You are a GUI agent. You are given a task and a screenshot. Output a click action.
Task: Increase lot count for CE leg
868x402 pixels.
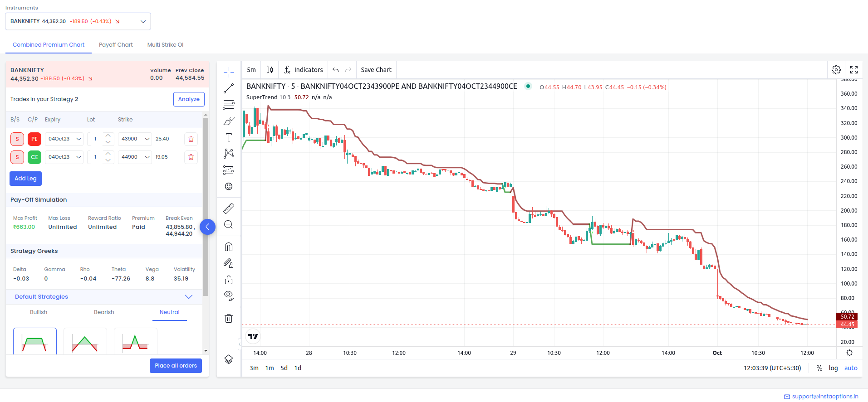tap(108, 154)
